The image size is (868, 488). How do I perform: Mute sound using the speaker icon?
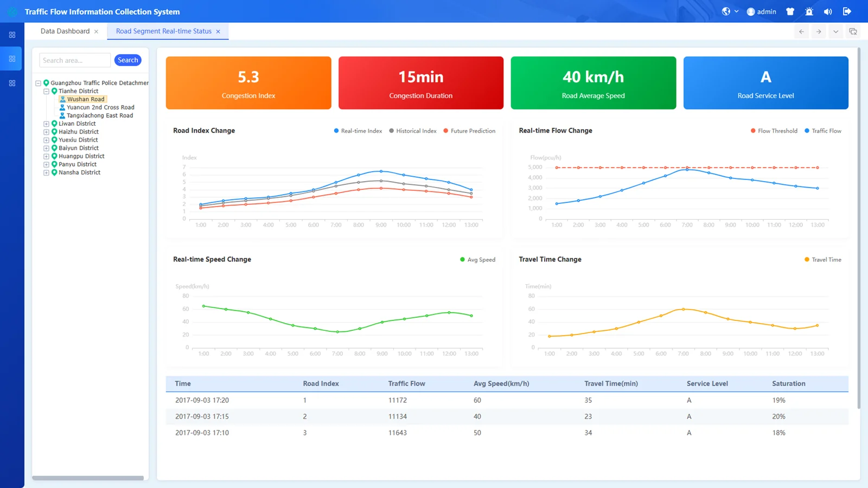pos(828,11)
